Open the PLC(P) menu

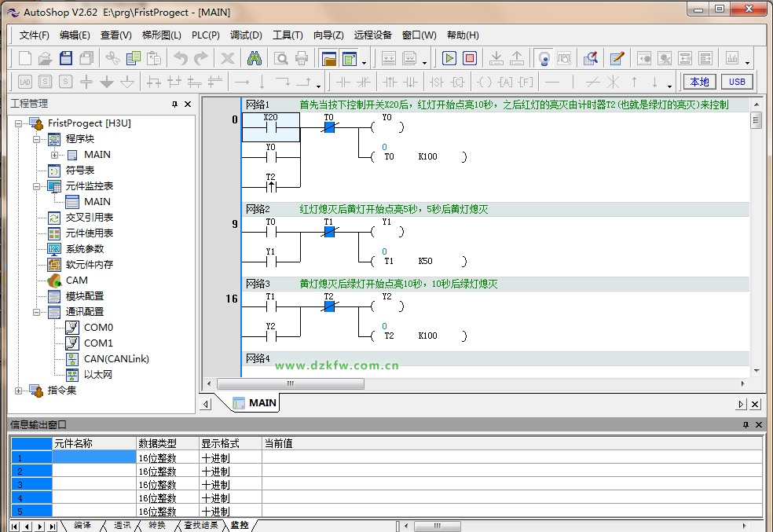[206, 35]
